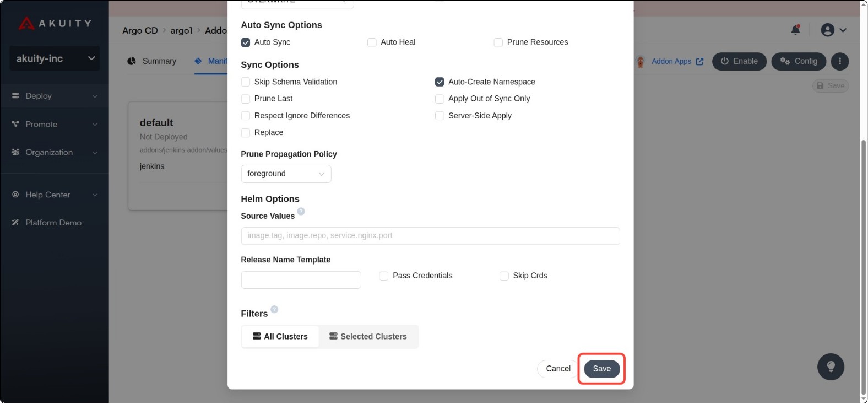Switch to the Manifest tab

(x=211, y=61)
